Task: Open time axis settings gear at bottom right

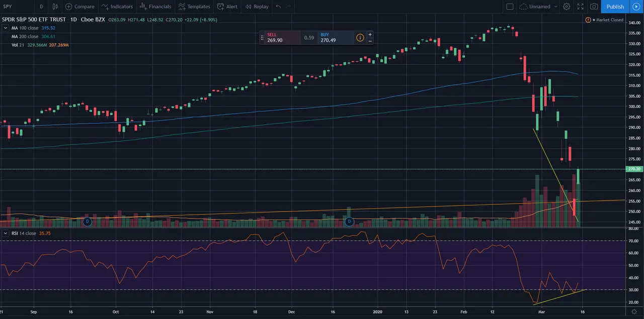Action: (x=634, y=311)
